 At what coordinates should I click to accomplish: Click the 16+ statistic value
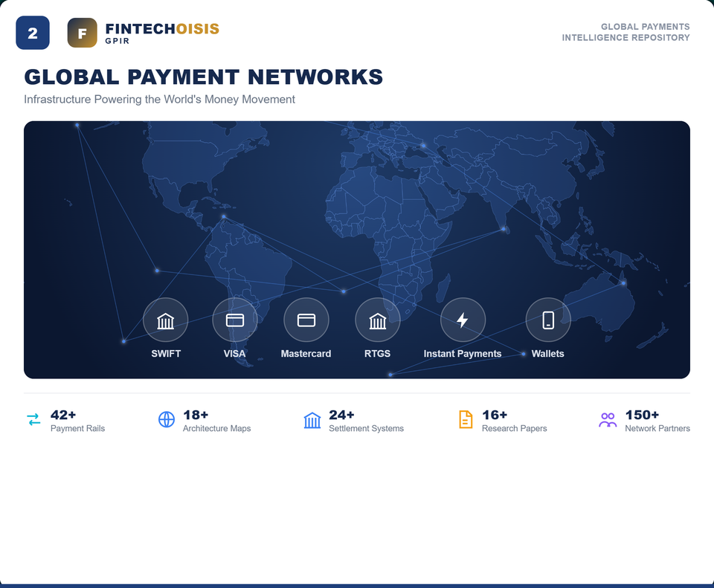pyautogui.click(x=495, y=415)
